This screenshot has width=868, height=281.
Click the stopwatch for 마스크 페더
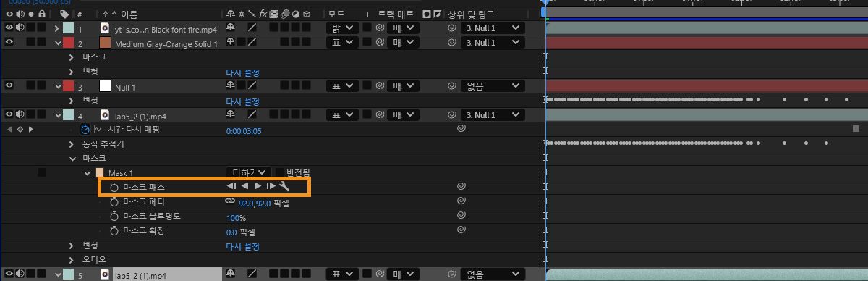114,202
